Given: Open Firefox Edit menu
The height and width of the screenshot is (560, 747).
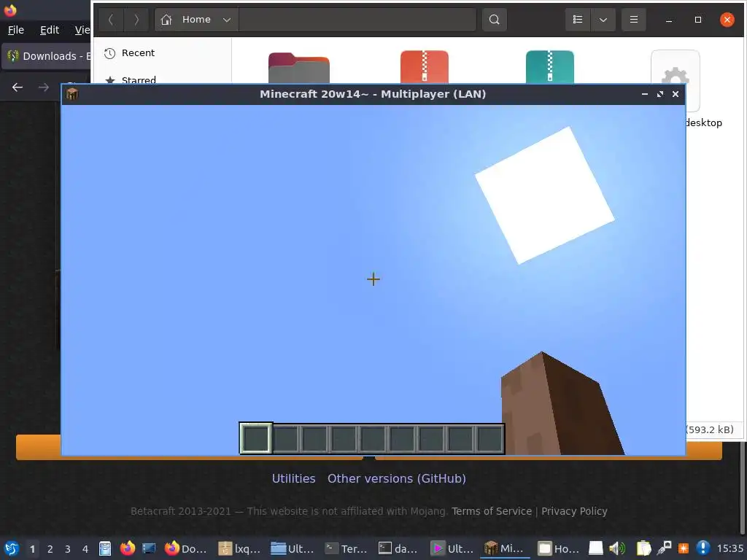Looking at the screenshot, I should [50, 30].
